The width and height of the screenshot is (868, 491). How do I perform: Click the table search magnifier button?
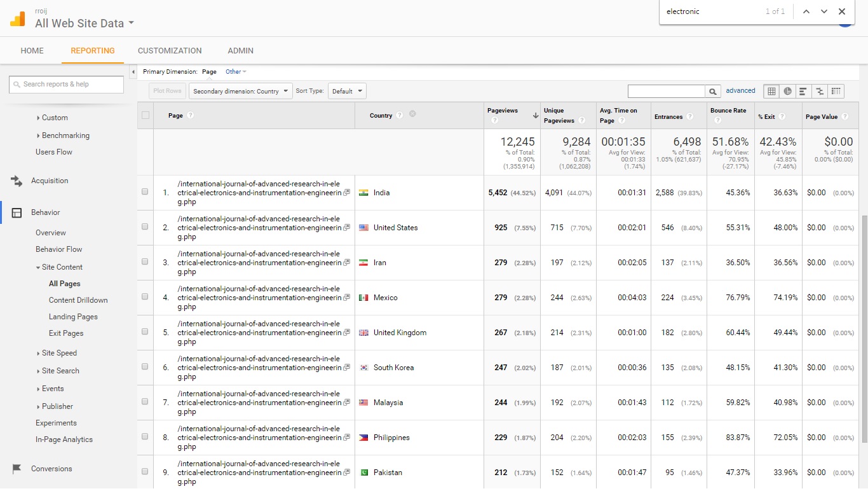[713, 92]
